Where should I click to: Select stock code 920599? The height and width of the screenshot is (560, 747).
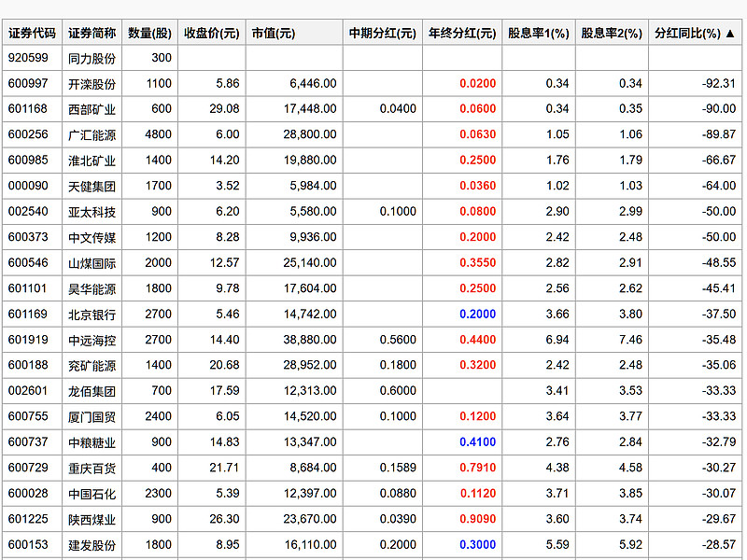tap(28, 58)
